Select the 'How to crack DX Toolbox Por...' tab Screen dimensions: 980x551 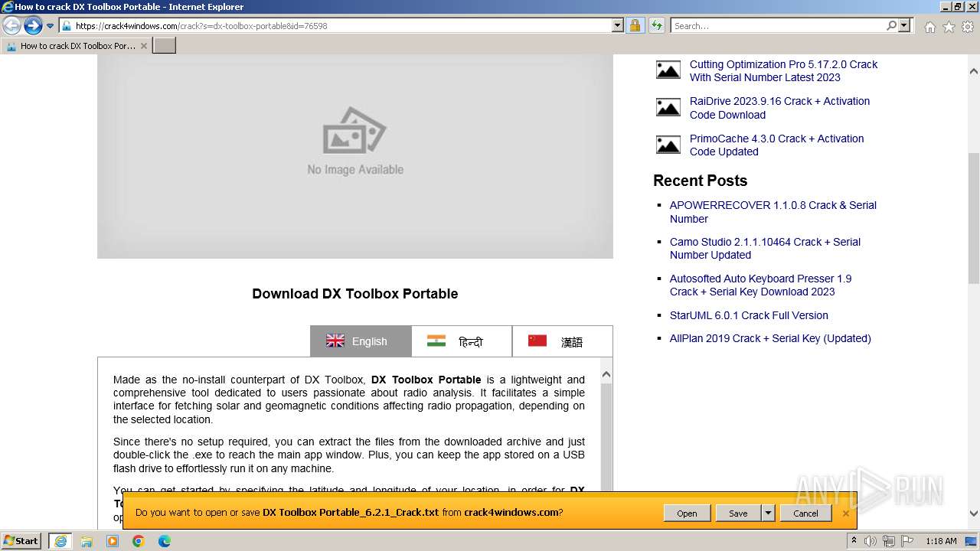pos(76,46)
